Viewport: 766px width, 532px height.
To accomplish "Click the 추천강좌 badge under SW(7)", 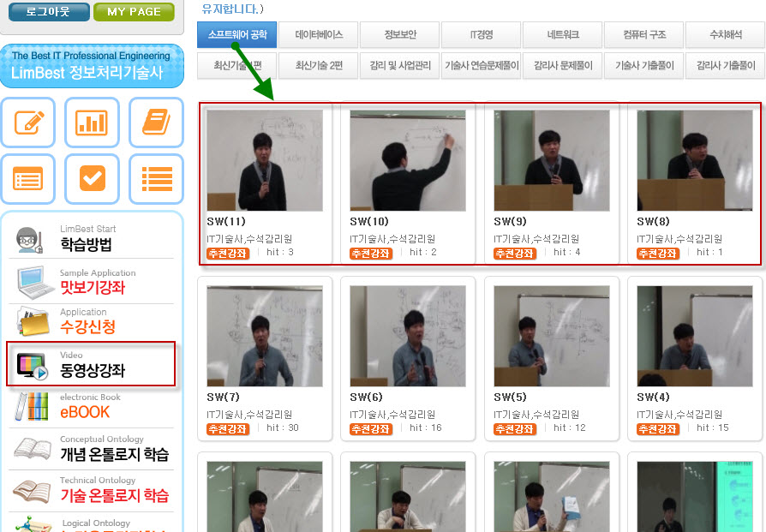I will (x=228, y=429).
